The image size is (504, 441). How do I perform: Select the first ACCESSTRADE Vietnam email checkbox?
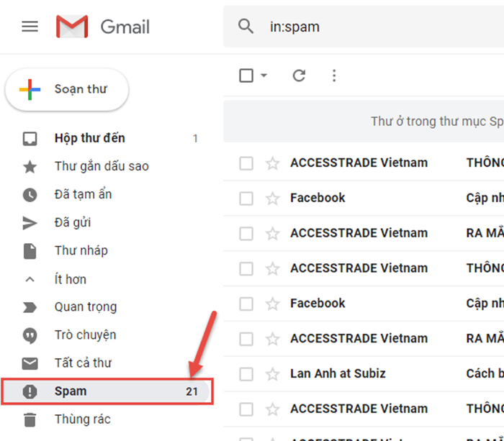pyautogui.click(x=246, y=163)
